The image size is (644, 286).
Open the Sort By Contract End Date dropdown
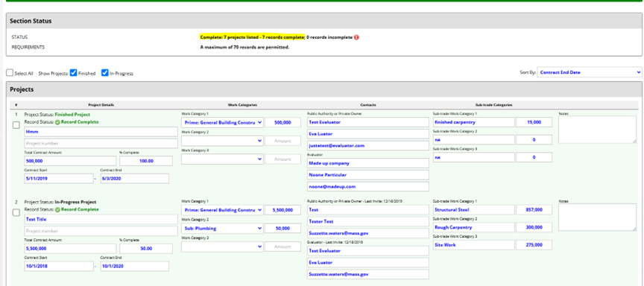(x=590, y=72)
